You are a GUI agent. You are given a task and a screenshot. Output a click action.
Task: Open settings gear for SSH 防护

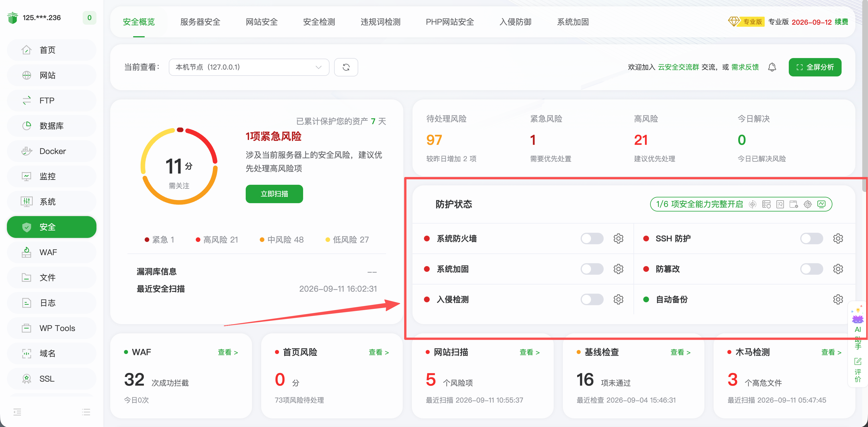click(838, 238)
